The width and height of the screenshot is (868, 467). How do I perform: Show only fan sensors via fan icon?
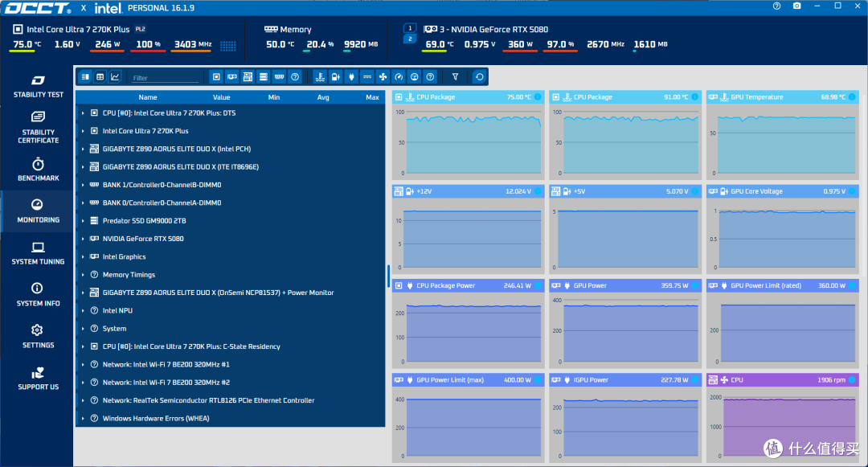coord(383,77)
